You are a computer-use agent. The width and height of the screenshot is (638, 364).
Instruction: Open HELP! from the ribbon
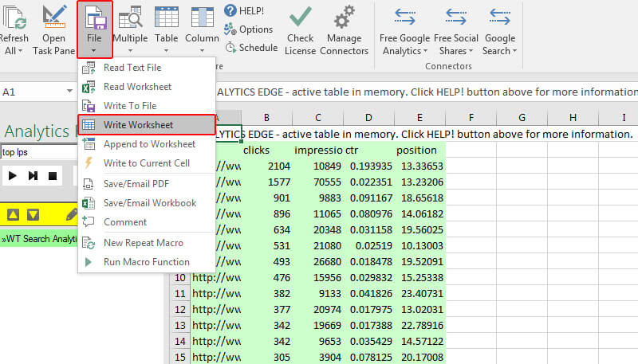(x=244, y=10)
